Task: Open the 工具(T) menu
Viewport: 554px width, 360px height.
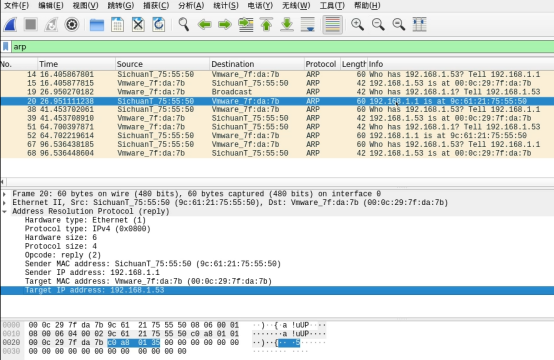Action: (332, 5)
